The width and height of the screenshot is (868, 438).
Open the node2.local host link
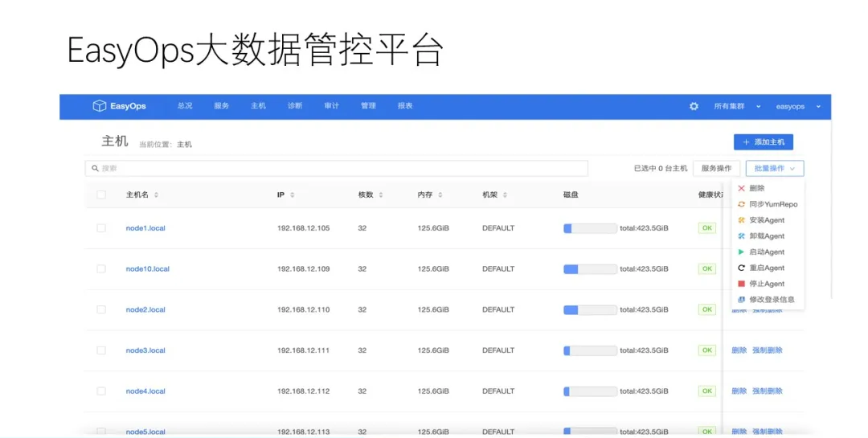pyautogui.click(x=145, y=309)
